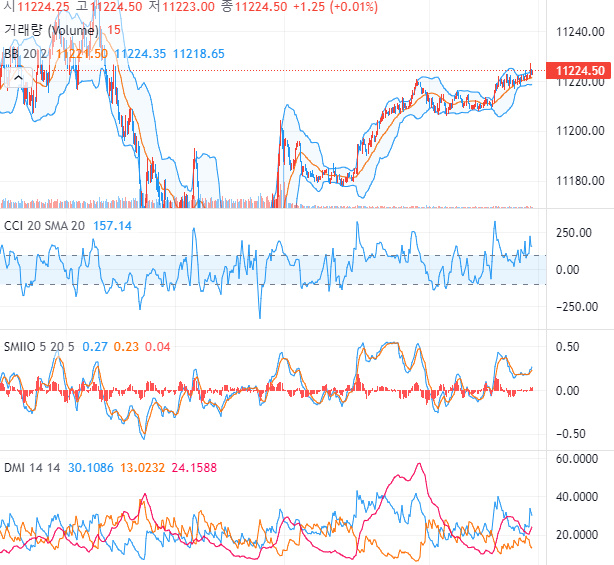614x565 pixels.
Task: Click the 11240.00 price axis label
Action: [580, 33]
